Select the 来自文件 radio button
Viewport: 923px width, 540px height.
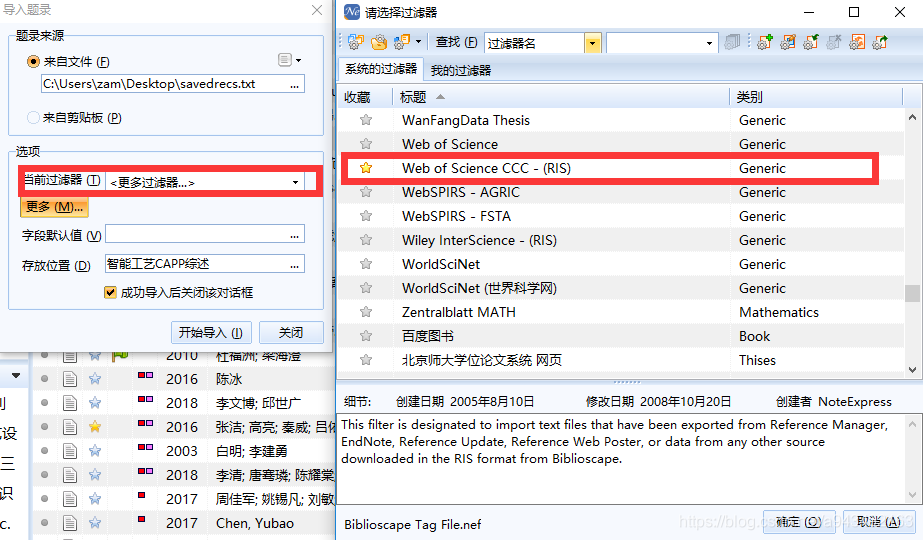coord(34,61)
